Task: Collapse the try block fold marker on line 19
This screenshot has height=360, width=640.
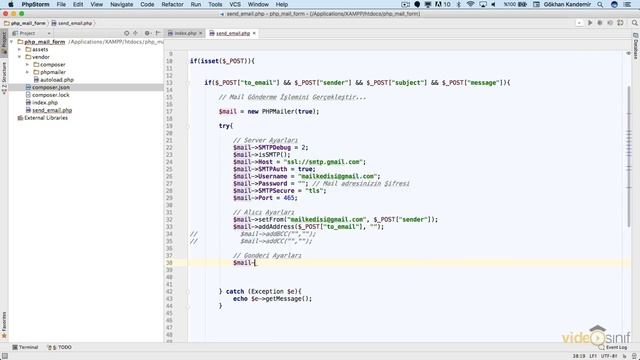Action: [x=188, y=126]
